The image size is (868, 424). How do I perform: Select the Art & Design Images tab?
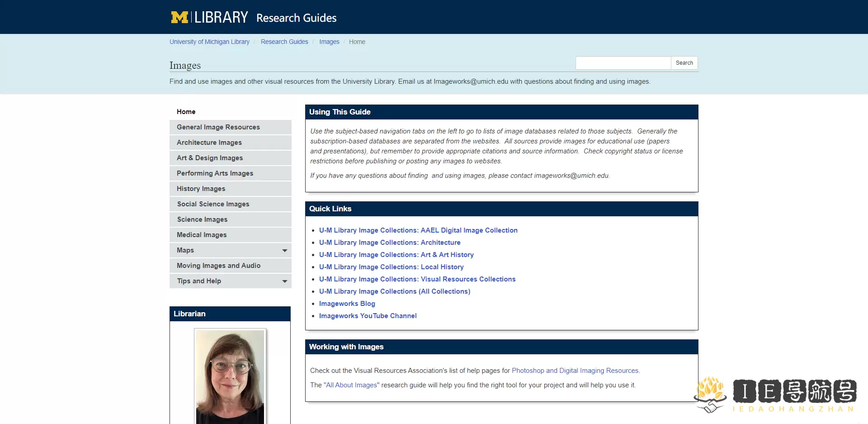pyautogui.click(x=231, y=158)
